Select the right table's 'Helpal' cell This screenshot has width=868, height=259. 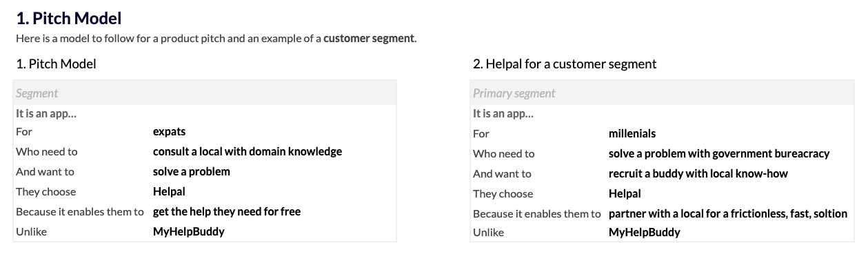pyautogui.click(x=625, y=193)
